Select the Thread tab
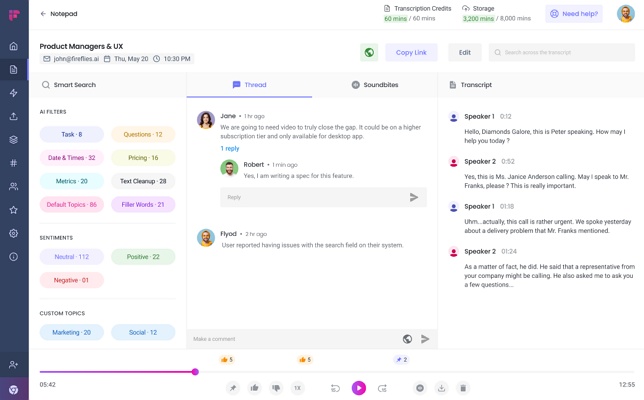 pyautogui.click(x=249, y=85)
